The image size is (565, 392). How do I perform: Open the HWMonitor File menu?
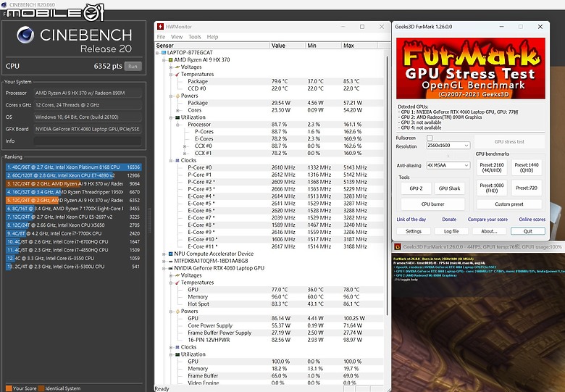point(161,37)
